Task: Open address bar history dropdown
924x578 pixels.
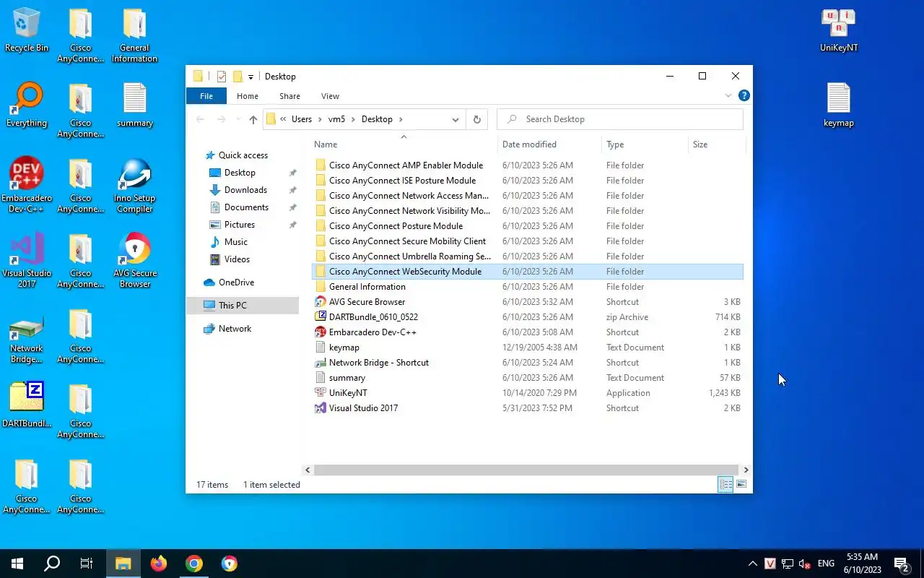Action: pyautogui.click(x=456, y=119)
